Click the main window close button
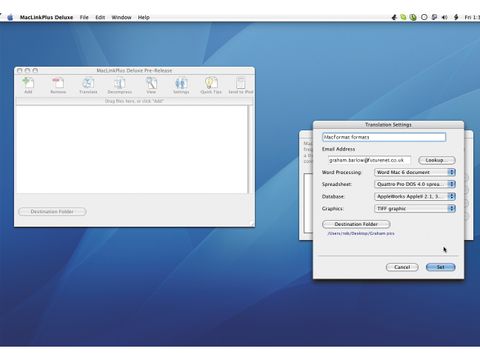The image size is (480, 360). [x=20, y=71]
